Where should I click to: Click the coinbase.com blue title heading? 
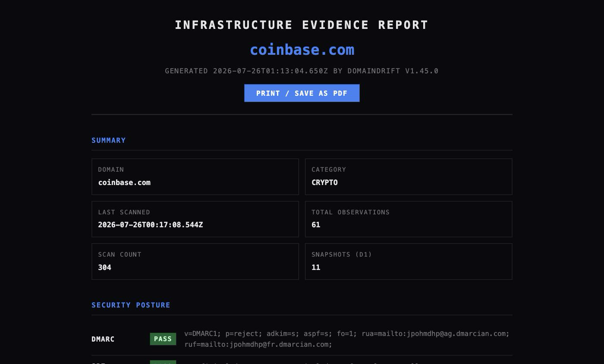point(302,50)
